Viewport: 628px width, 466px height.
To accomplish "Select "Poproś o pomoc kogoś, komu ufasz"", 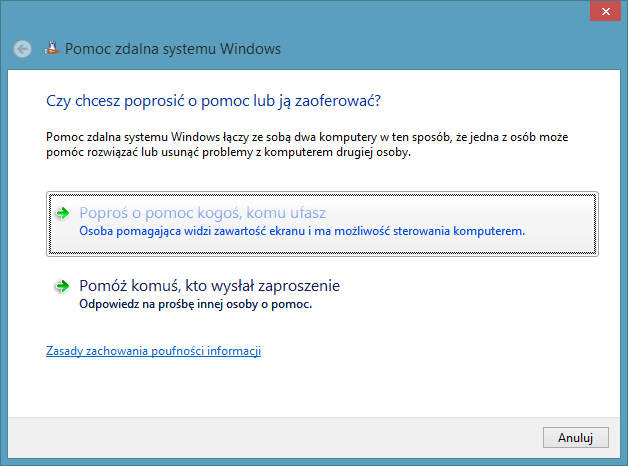I will click(x=202, y=213).
